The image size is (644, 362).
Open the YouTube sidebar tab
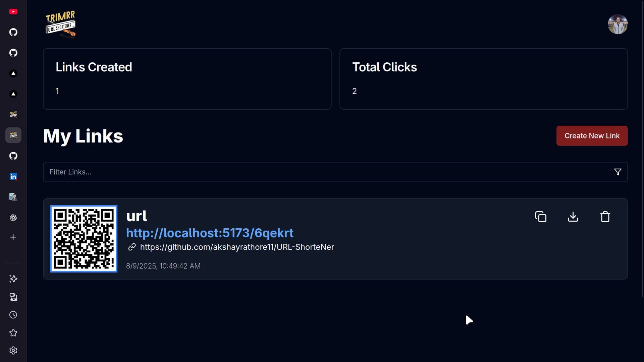(13, 12)
